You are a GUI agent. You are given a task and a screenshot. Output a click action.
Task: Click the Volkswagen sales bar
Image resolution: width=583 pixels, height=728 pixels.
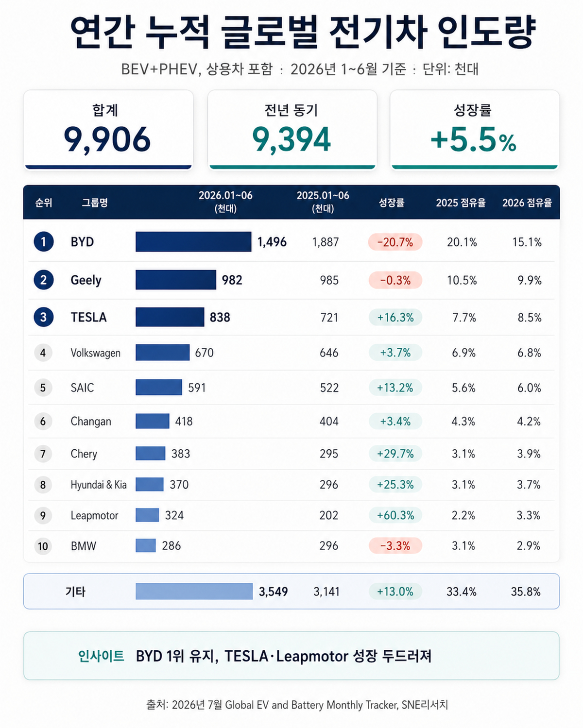tap(162, 353)
